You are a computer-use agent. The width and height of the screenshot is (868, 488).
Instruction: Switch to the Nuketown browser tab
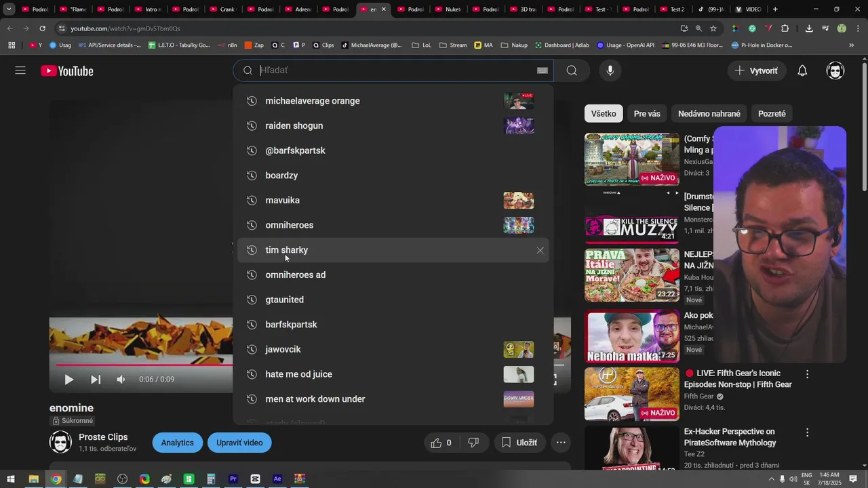(448, 9)
